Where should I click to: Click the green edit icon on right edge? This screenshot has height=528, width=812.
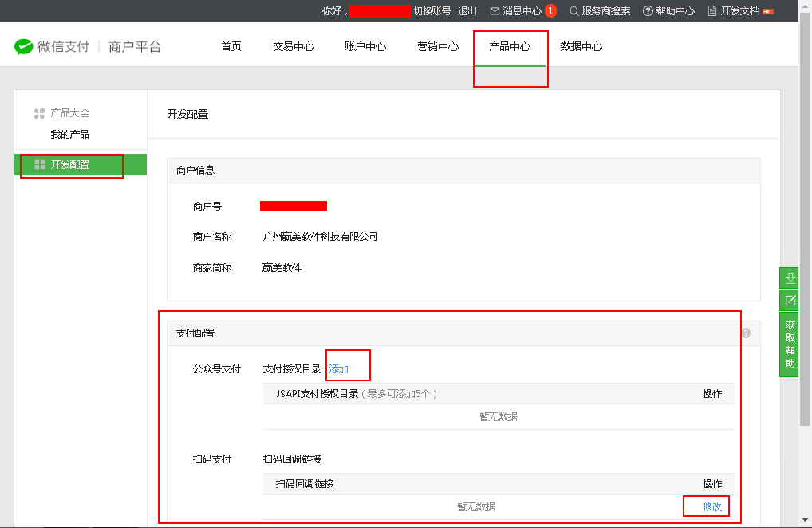[790, 300]
